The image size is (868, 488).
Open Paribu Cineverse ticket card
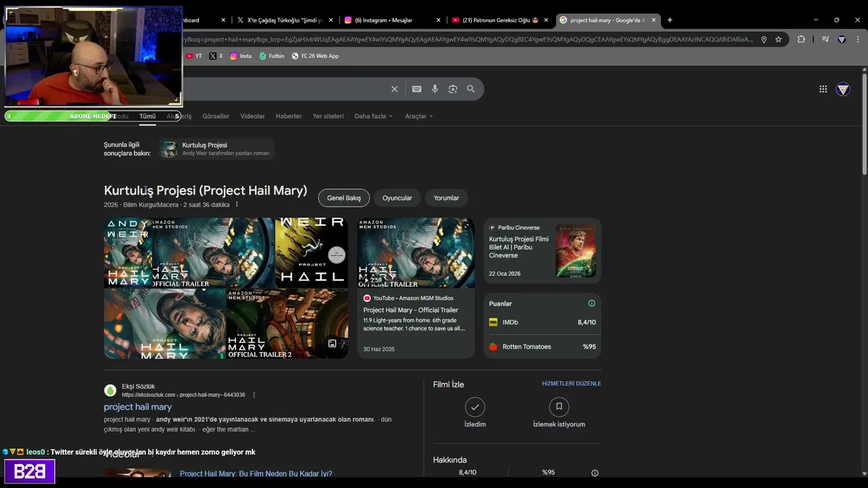[542, 251]
